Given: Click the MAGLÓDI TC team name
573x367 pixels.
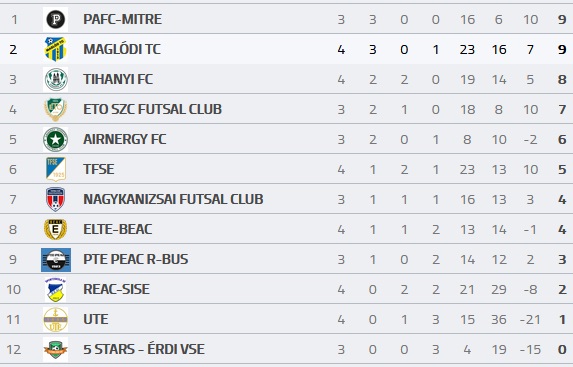Looking at the screenshot, I should [122, 49].
